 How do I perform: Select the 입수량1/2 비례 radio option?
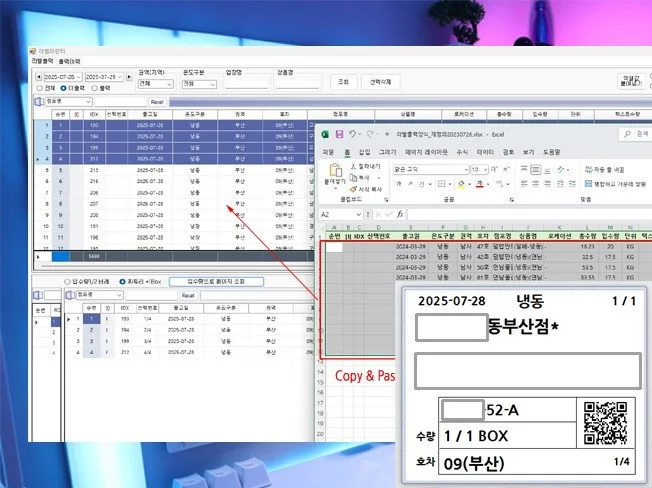67,282
